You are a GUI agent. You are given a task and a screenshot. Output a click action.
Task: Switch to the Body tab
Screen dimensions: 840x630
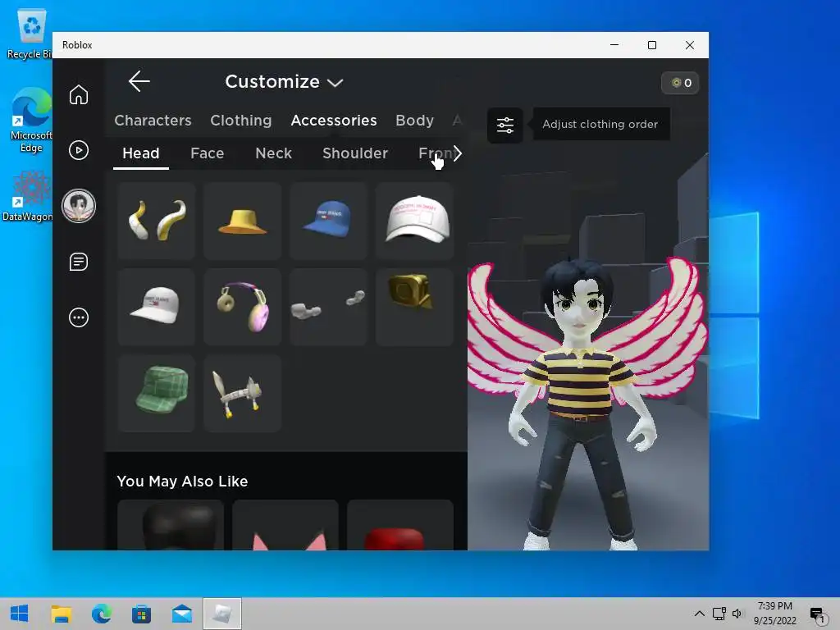pos(414,121)
